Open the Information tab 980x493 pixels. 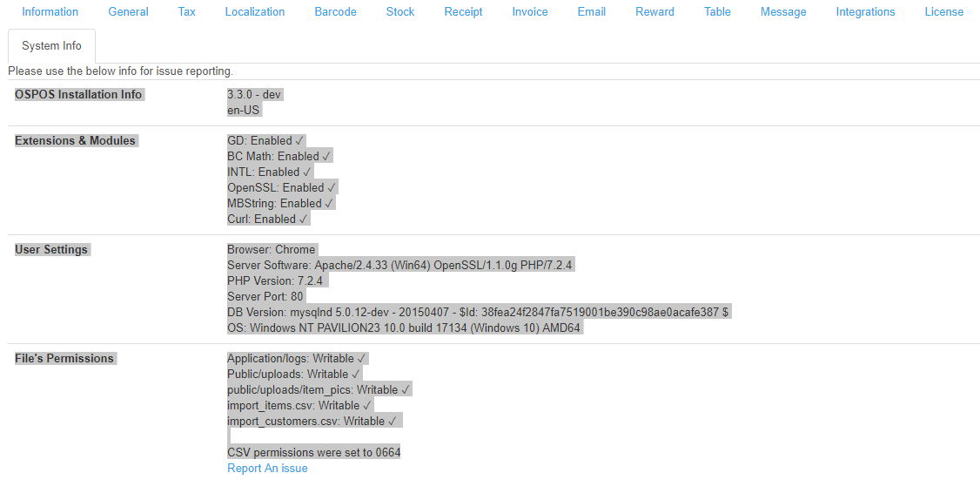click(x=50, y=12)
